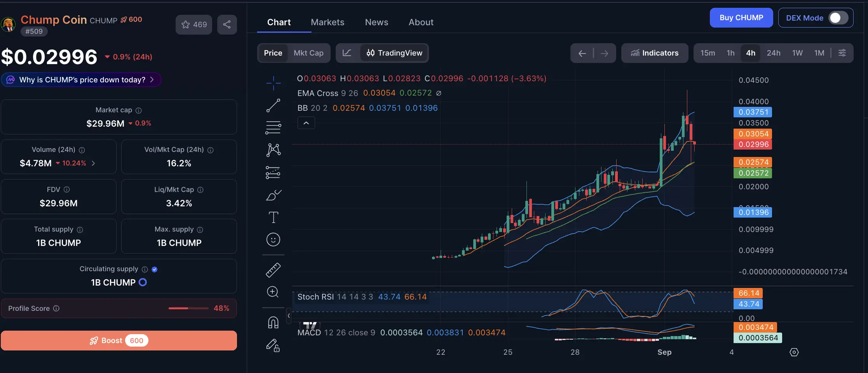The width and height of the screenshot is (868, 373).
Task: Set chart interval to 1W
Action: [797, 53]
